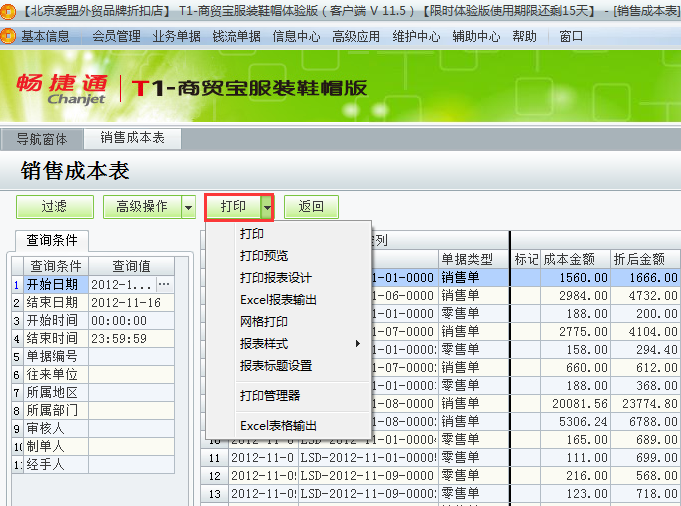Open the 会员管理 menu

[116, 36]
